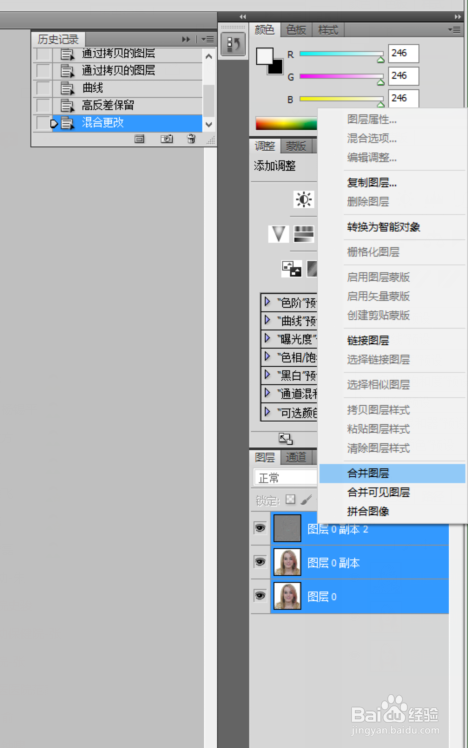Switch to the 样式 tab

tap(328, 30)
